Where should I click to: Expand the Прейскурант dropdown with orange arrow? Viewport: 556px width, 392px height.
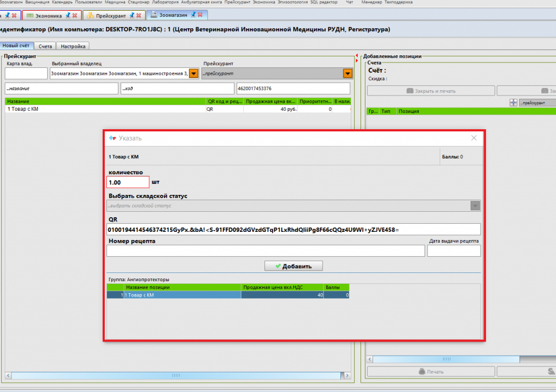coord(347,74)
